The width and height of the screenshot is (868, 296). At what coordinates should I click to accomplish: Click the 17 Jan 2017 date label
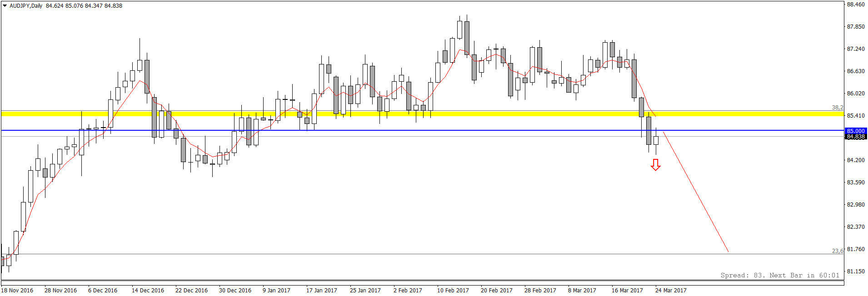(322, 291)
